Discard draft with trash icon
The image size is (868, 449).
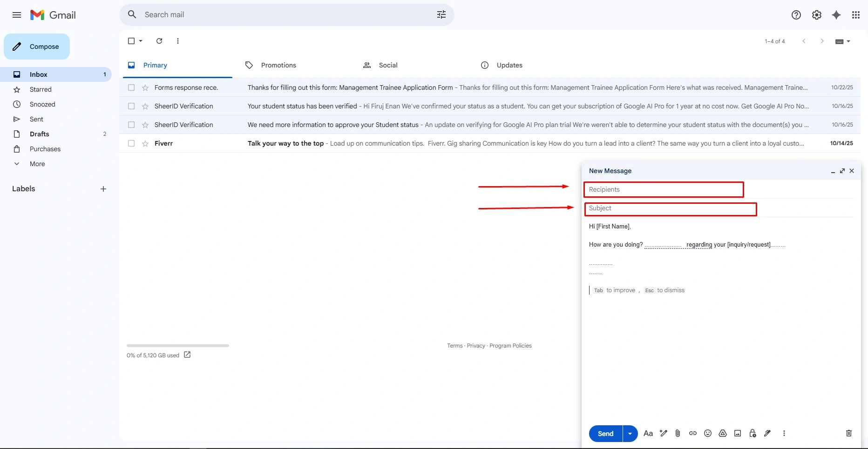click(x=849, y=433)
